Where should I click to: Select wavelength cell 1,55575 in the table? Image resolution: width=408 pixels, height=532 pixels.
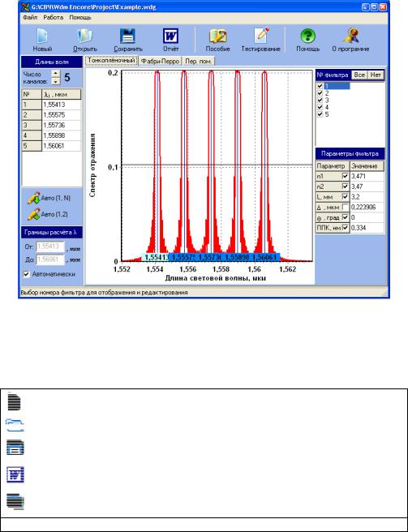[x=62, y=115]
